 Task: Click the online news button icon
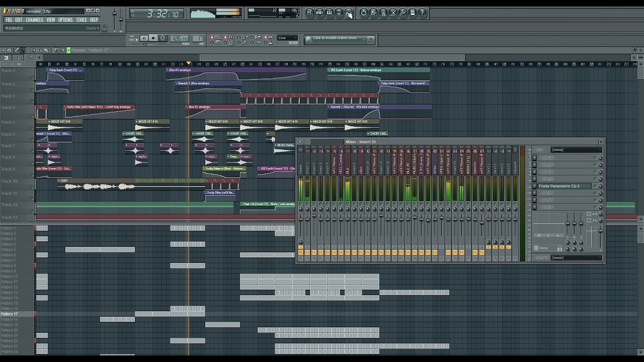point(370,39)
